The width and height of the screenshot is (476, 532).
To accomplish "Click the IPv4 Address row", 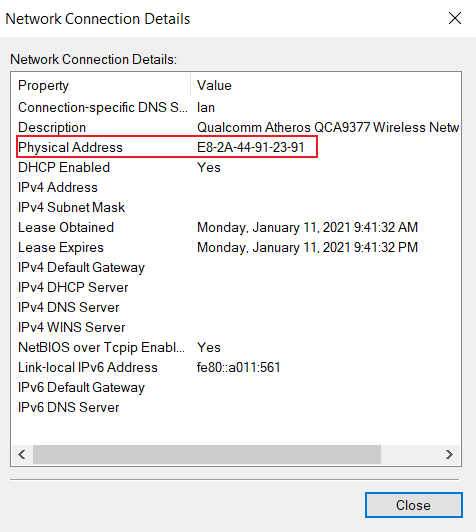I will coord(236,187).
